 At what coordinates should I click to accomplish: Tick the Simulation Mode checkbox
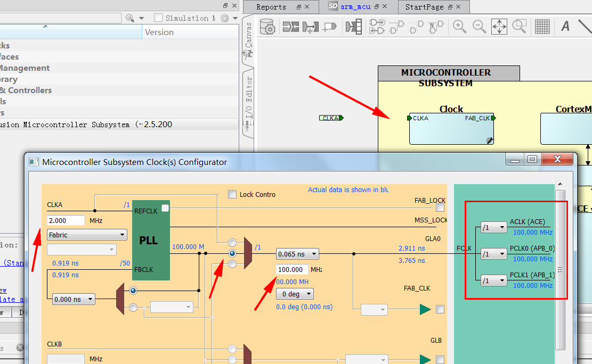point(158,18)
